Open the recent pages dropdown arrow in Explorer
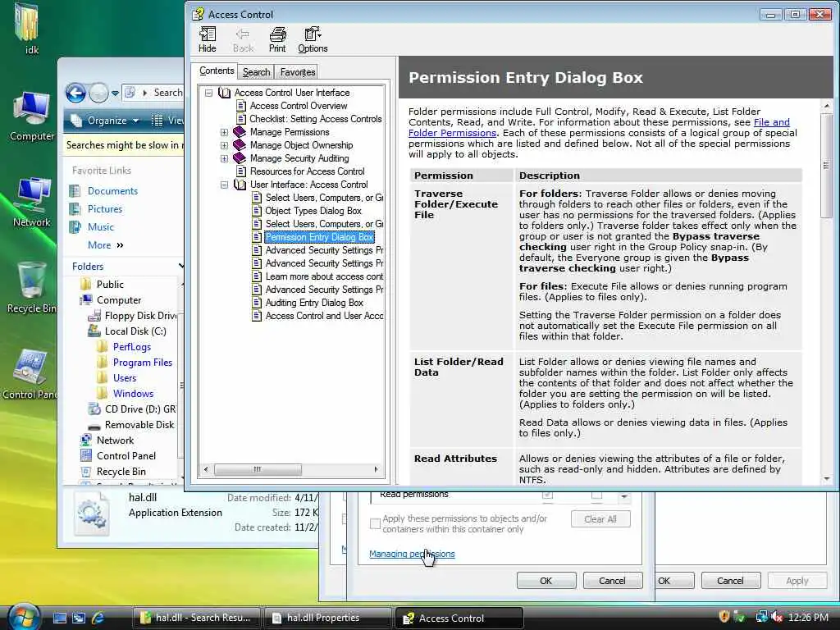 115,94
